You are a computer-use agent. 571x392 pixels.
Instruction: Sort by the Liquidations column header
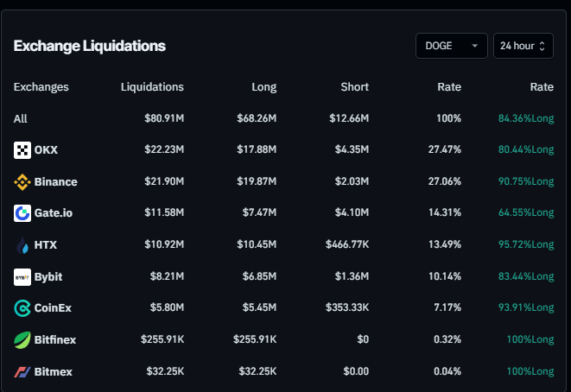[152, 87]
